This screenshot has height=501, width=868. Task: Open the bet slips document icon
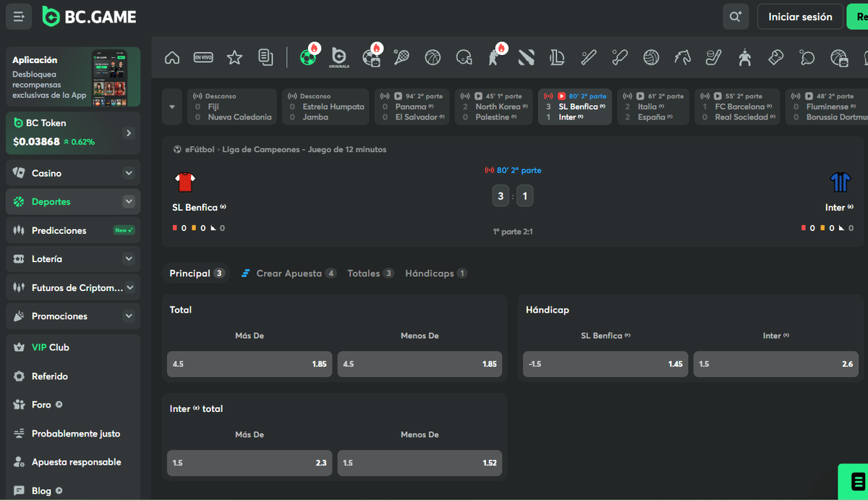[265, 57]
